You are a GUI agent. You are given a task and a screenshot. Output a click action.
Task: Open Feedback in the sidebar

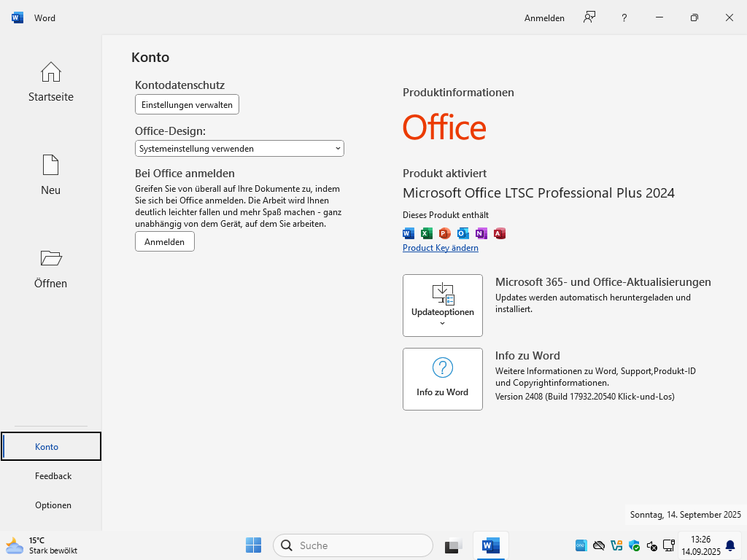(x=53, y=475)
